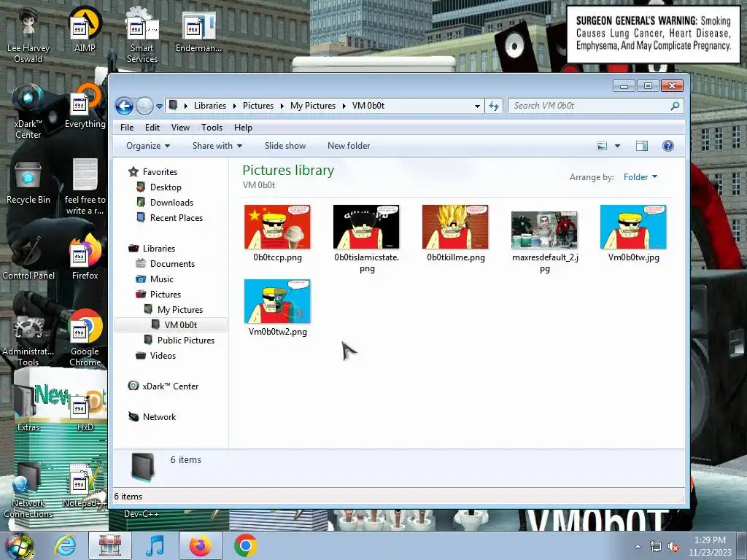Open Firefox from the taskbar

click(x=201, y=545)
